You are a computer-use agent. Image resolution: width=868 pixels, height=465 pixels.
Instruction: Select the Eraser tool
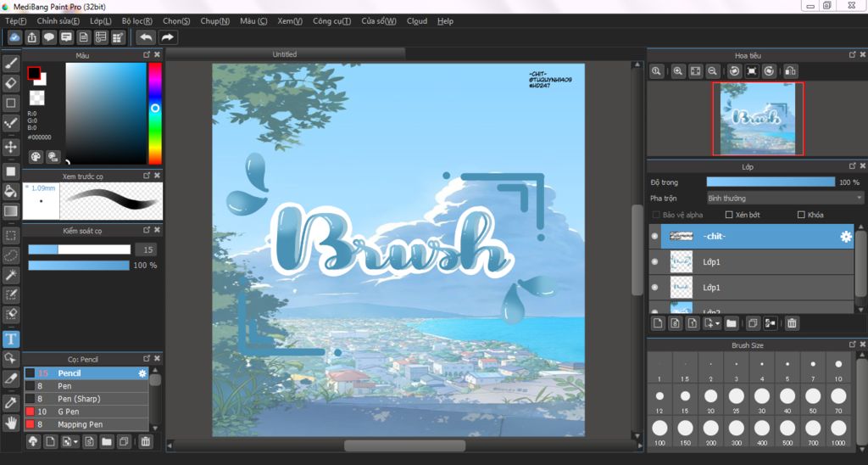coord(10,83)
